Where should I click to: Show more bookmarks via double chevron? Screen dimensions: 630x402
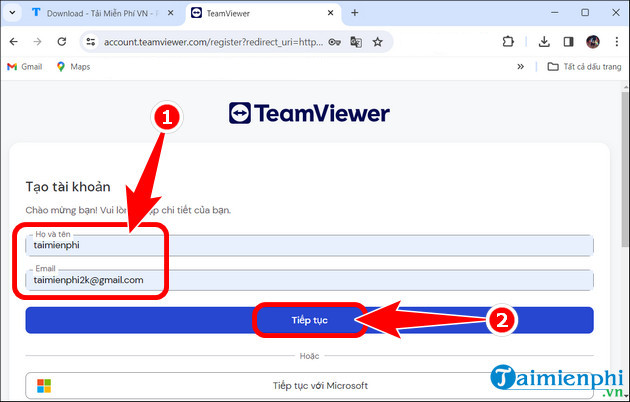(x=520, y=67)
